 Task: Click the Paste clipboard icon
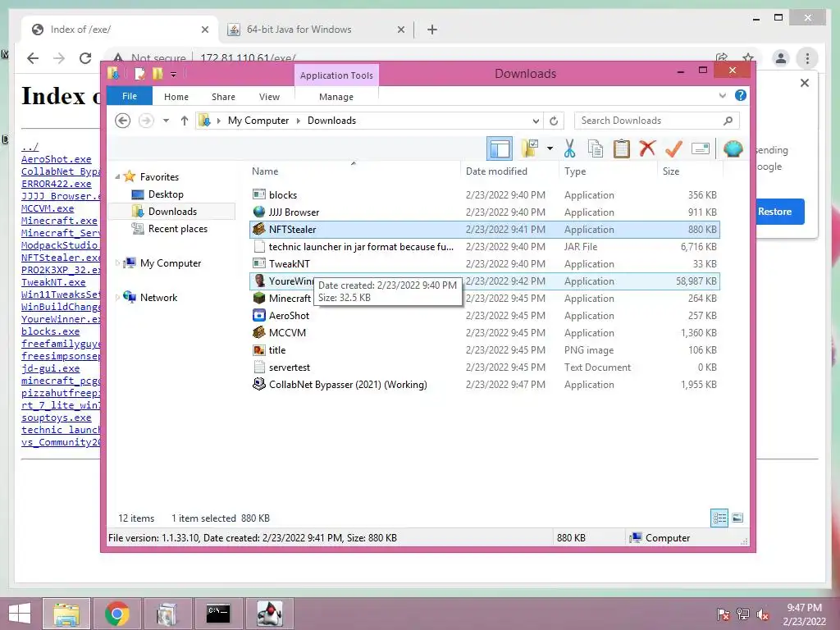(622, 148)
